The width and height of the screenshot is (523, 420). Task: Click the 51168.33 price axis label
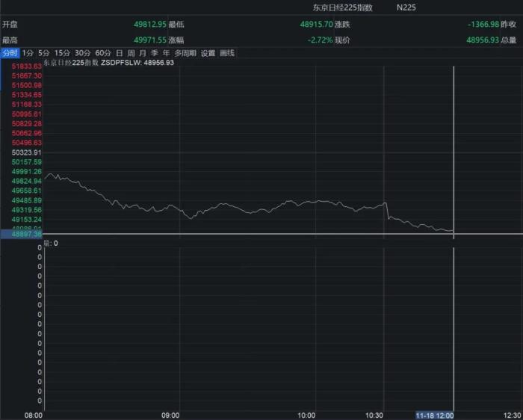point(27,105)
